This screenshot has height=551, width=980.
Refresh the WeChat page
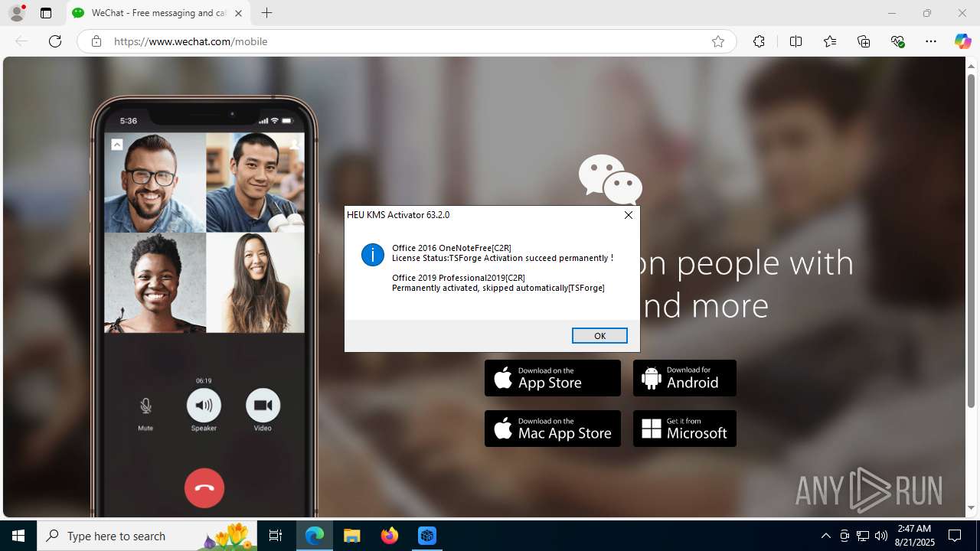pyautogui.click(x=55, y=41)
